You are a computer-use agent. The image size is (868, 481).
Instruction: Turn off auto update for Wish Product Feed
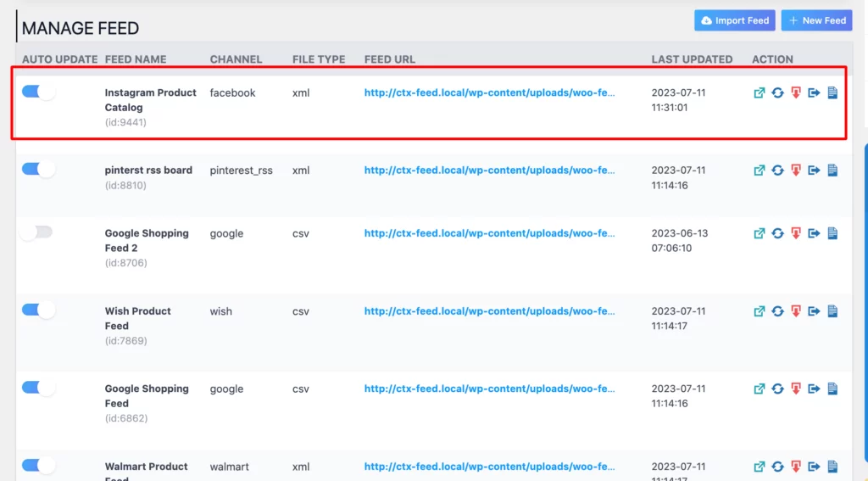(38, 310)
